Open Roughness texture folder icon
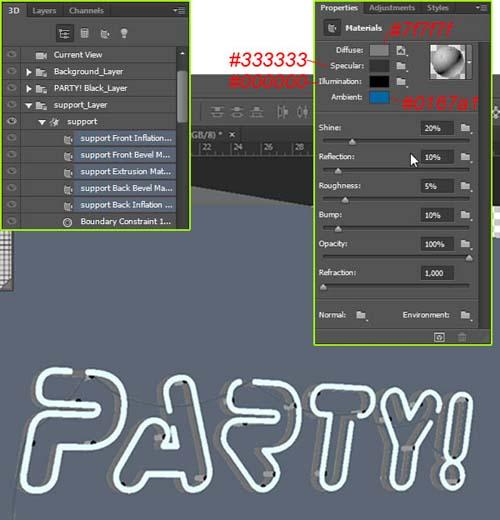This screenshot has height=520, width=500. click(466, 186)
